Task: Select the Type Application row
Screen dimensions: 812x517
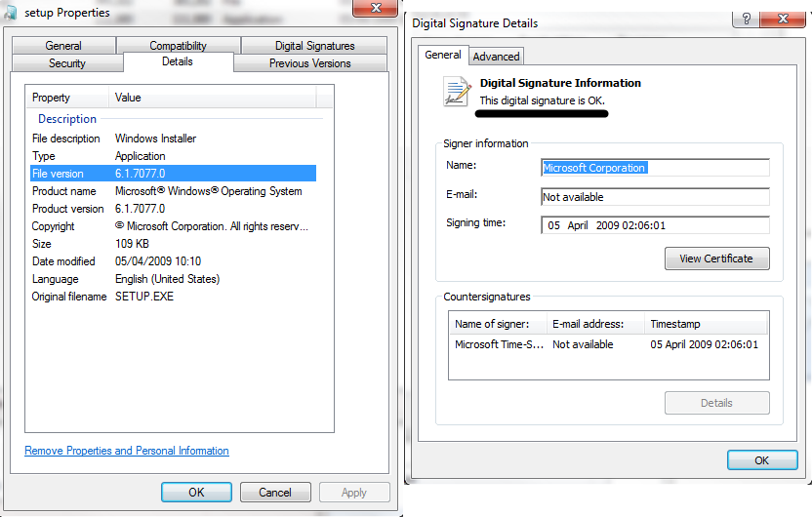Action: (x=173, y=156)
